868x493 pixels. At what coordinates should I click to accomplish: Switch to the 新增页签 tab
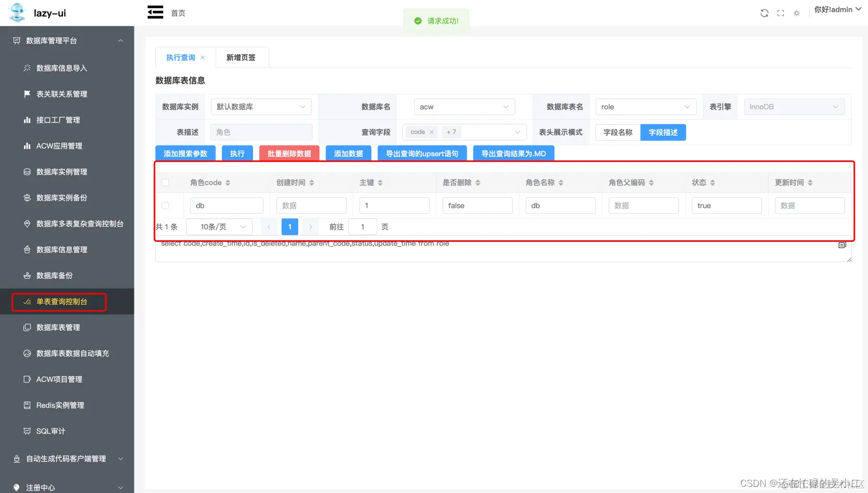(241, 57)
